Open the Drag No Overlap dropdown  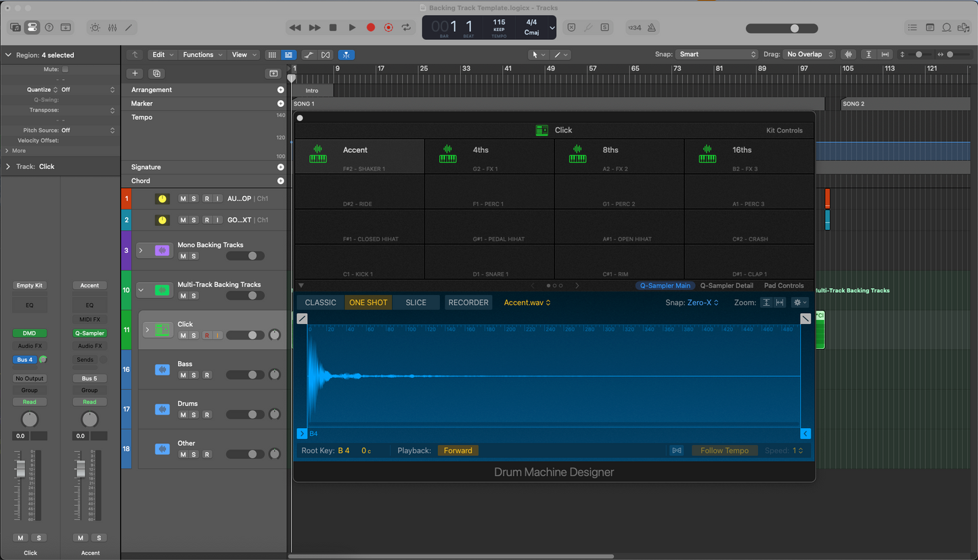809,54
